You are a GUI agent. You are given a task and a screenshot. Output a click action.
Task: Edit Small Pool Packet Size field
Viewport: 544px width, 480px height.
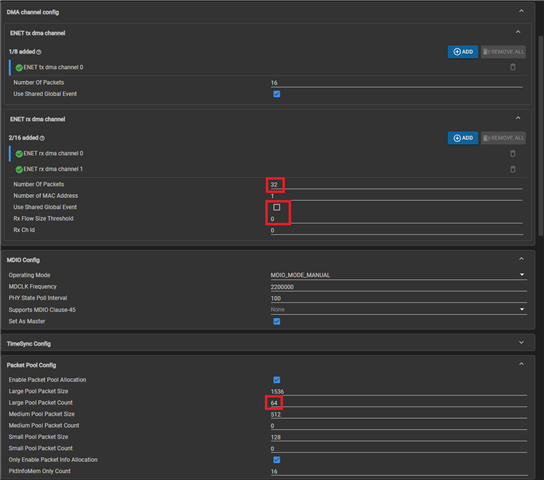click(399, 437)
